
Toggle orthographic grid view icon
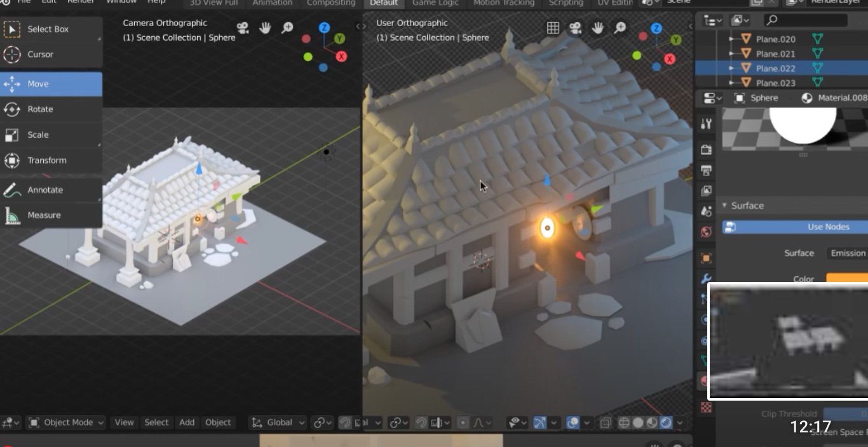[x=553, y=28]
